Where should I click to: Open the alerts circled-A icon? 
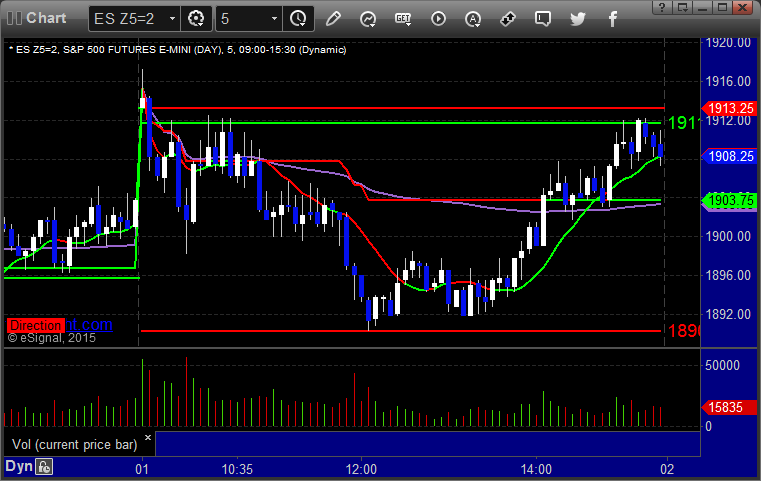[x=473, y=19]
